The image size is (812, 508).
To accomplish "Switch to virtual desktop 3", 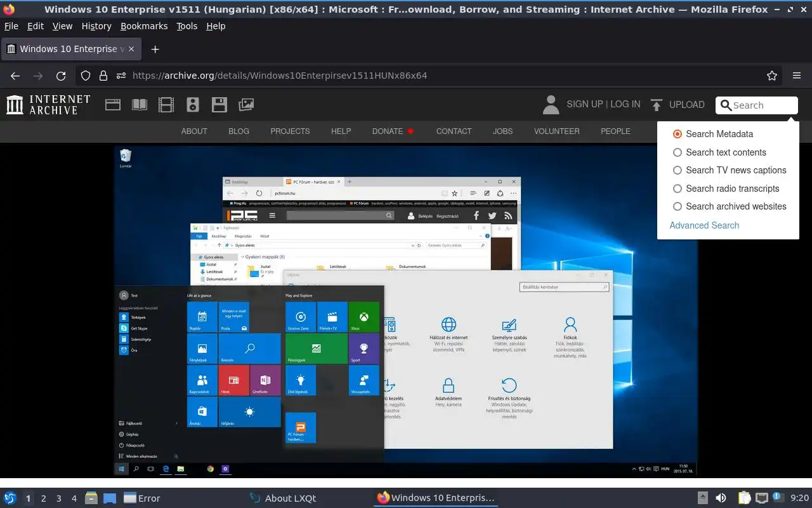I will tap(59, 498).
